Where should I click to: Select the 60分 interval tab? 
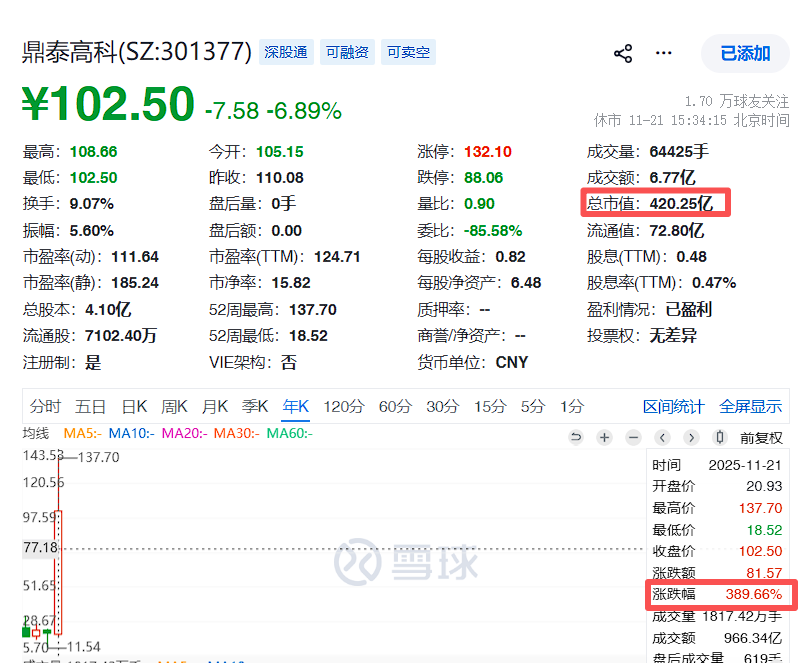coord(395,407)
